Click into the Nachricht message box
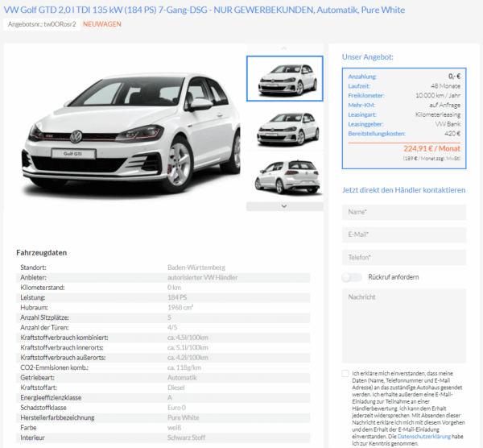 click(404, 326)
